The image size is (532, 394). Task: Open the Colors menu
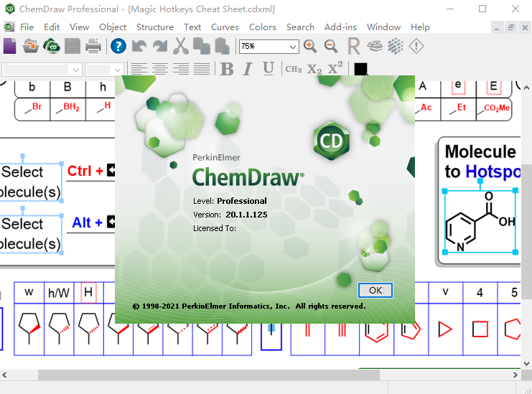point(263,27)
